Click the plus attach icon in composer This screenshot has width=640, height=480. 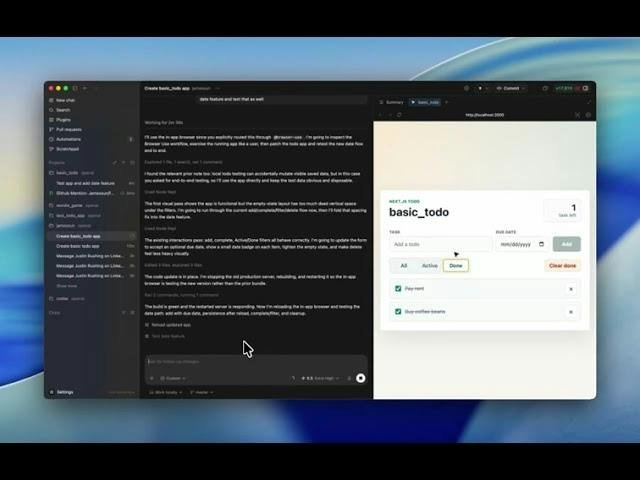coord(152,378)
